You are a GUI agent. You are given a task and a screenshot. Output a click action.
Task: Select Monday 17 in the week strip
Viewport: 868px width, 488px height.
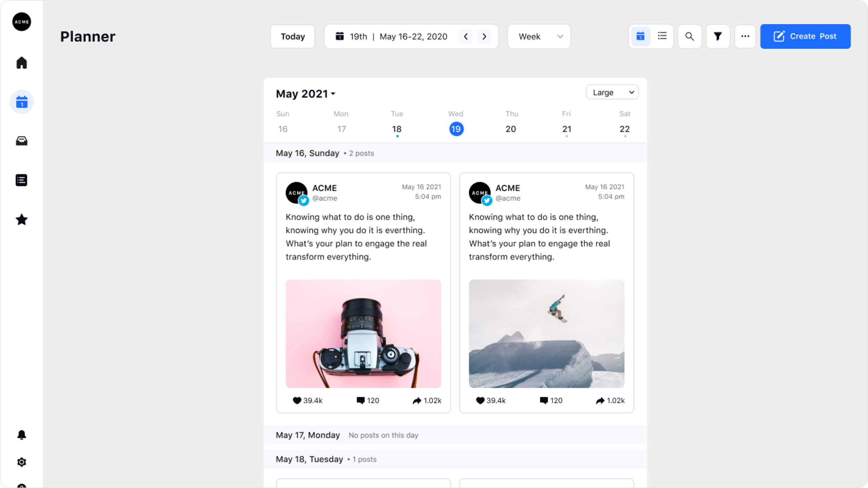342,129
